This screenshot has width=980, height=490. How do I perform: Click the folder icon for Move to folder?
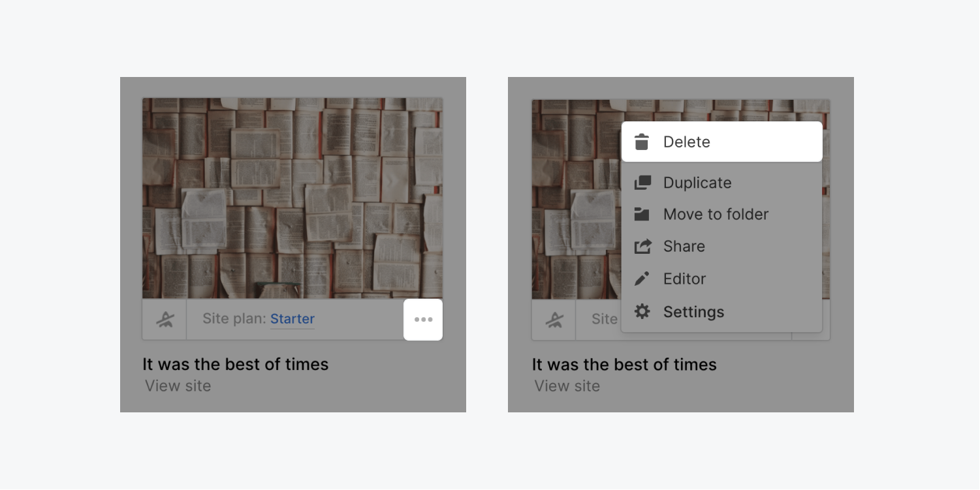642,214
